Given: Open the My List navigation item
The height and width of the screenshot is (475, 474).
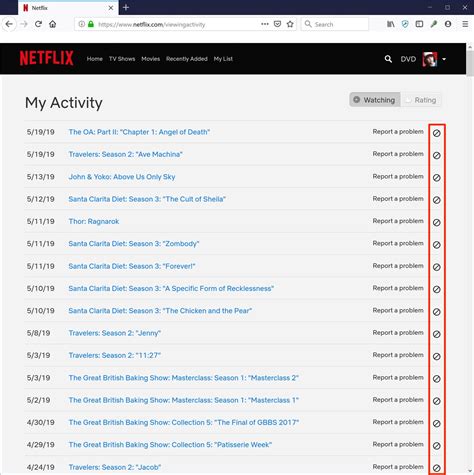Looking at the screenshot, I should point(223,59).
